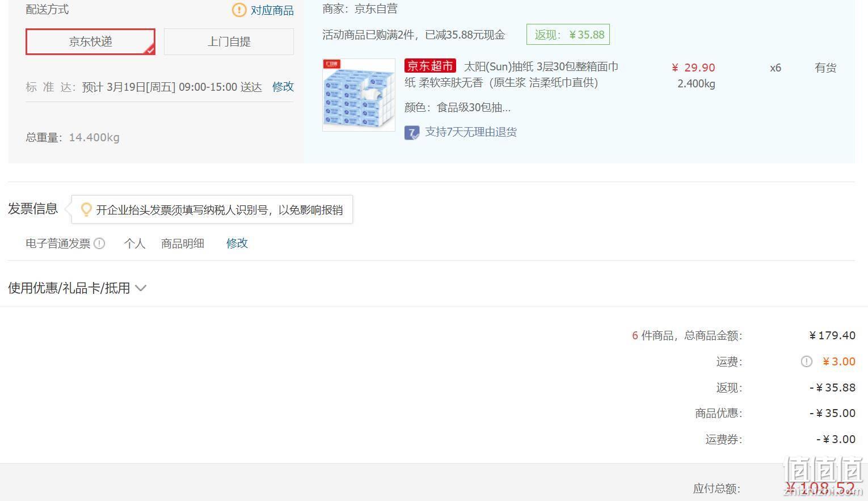Click the 运费券 -¥3.00 value
The image size is (868, 501).
coord(836,439)
